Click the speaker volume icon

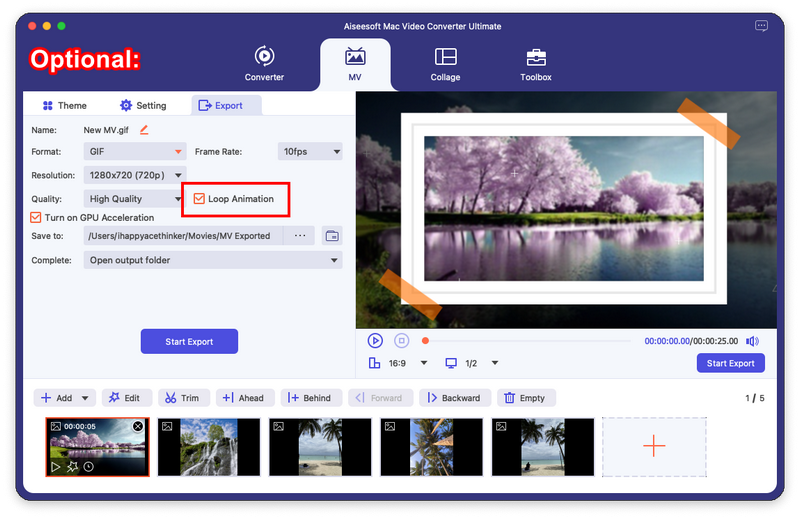tap(752, 341)
